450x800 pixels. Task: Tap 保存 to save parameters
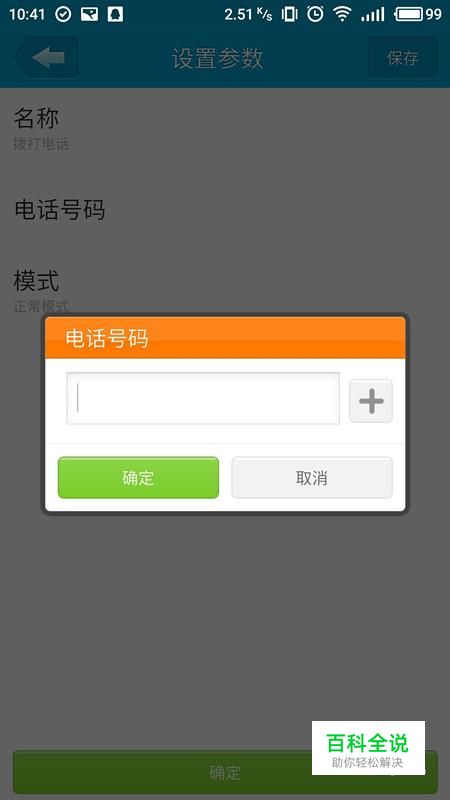pos(403,58)
